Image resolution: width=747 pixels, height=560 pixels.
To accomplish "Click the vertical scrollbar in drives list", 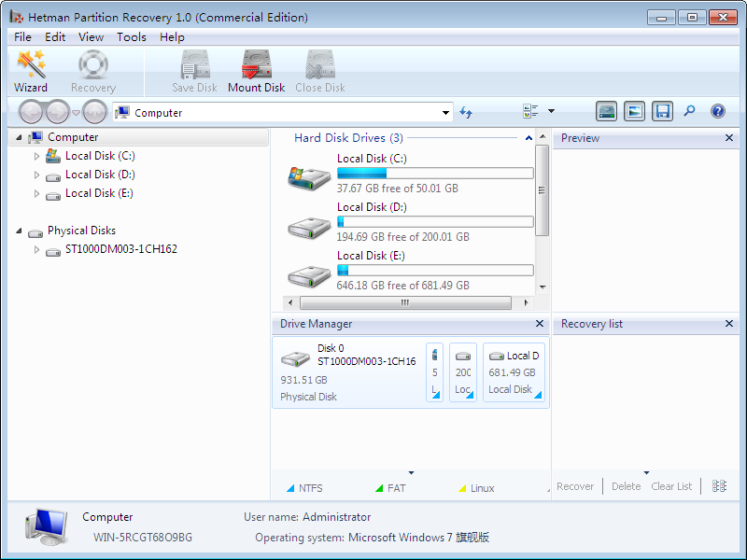I will click(543, 190).
